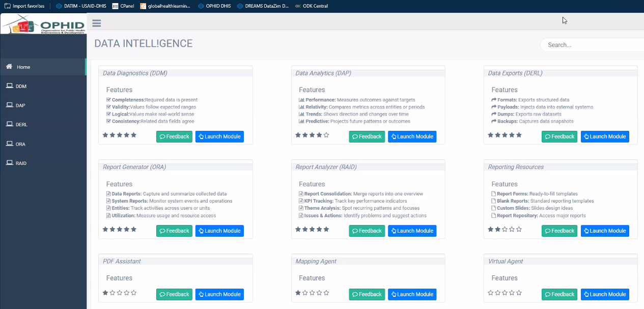Click the 'Predictive:' feature text in DAP
This screenshot has width=644, height=309.
pyautogui.click(x=317, y=121)
